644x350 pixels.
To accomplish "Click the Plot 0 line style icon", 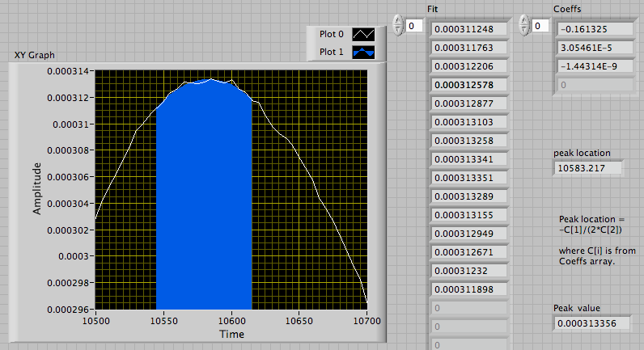I will click(x=363, y=35).
